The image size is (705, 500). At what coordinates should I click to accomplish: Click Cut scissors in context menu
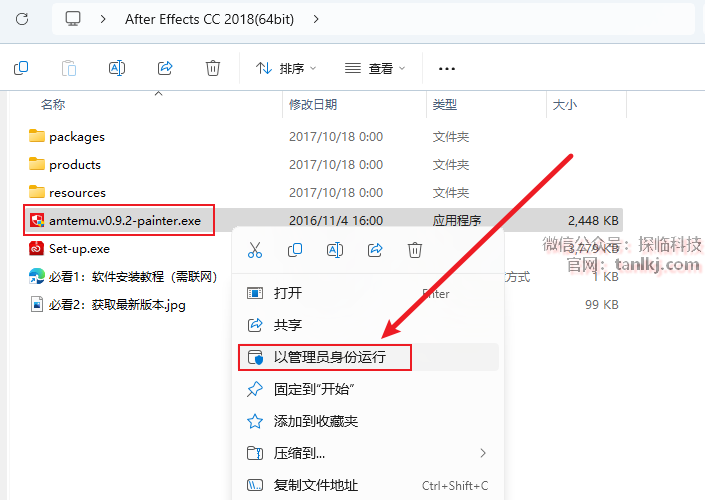click(254, 250)
